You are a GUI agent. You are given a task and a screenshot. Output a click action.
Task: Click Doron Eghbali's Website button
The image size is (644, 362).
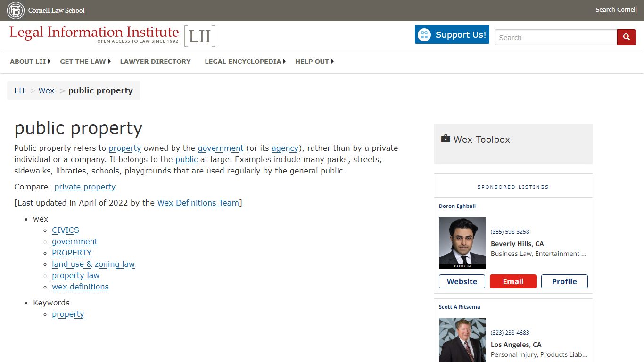pyautogui.click(x=462, y=281)
